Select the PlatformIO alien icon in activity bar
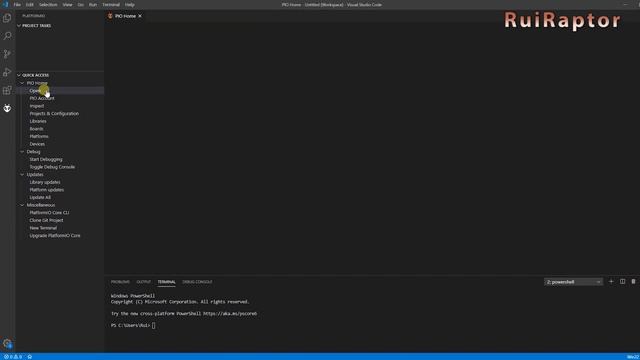This screenshot has width=640, height=360. (x=7, y=108)
